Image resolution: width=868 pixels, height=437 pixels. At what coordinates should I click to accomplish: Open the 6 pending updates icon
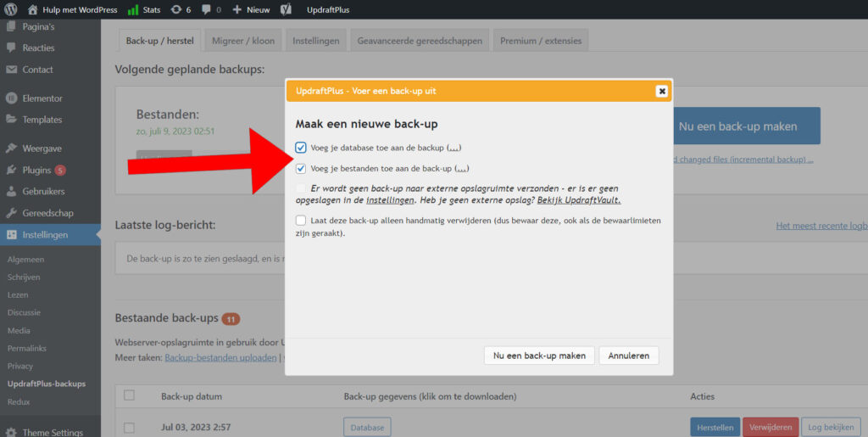point(176,9)
